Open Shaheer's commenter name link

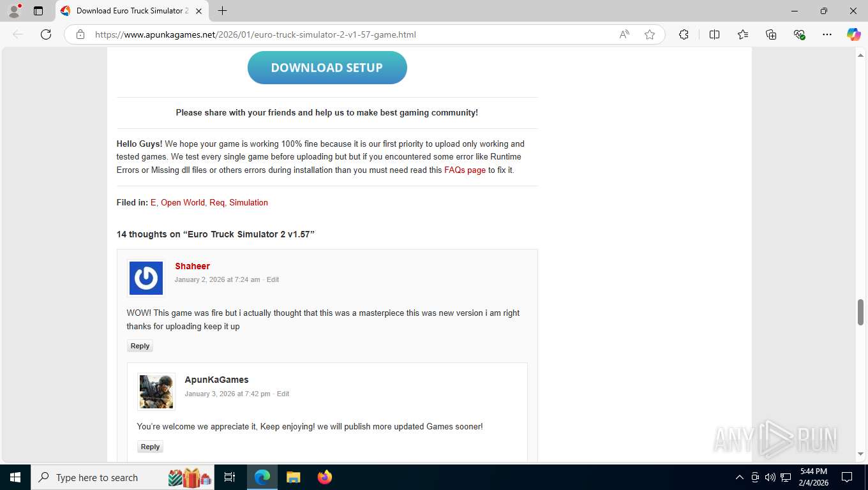coord(192,266)
